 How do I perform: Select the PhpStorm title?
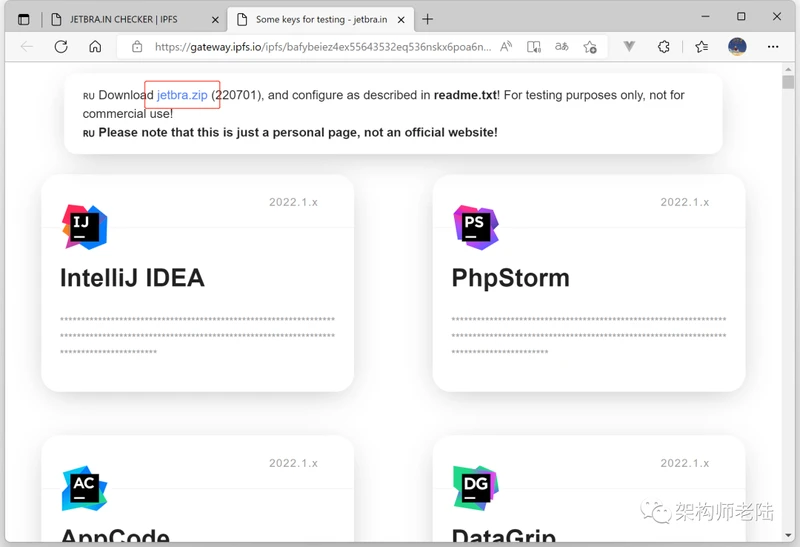click(x=511, y=278)
